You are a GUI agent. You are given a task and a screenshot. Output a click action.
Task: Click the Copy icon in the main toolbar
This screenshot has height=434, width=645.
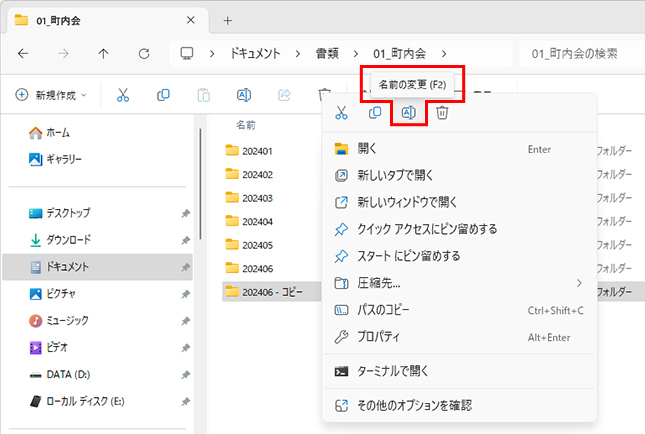pos(163,95)
